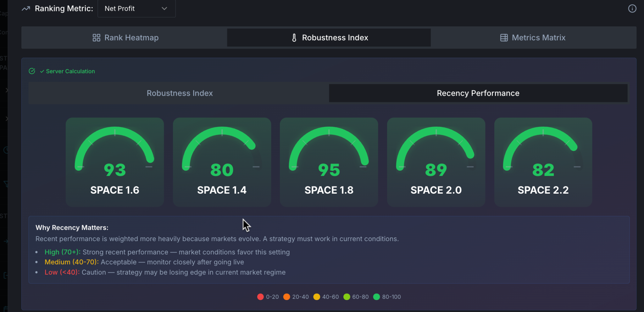The height and width of the screenshot is (312, 644).
Task: Click the lime 60-80 legend dot
Action: click(347, 297)
